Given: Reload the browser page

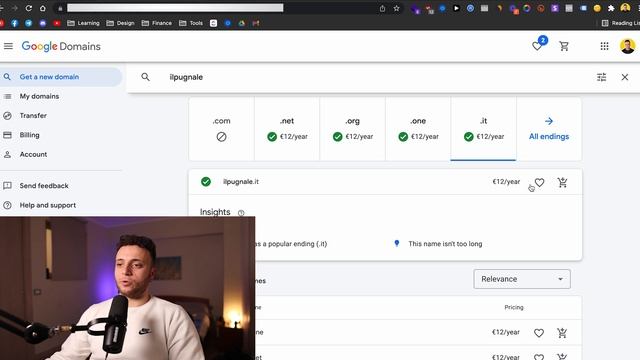Looking at the screenshot, I should pos(29,8).
